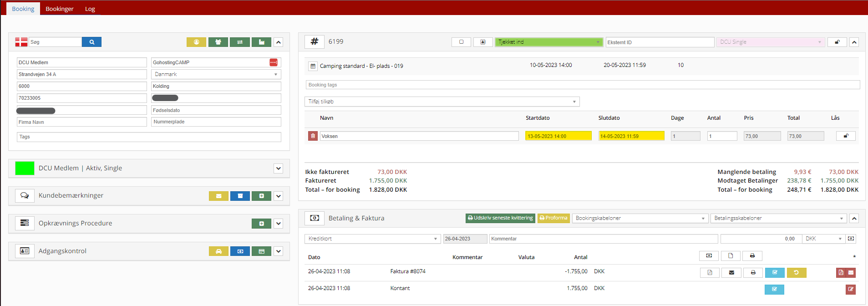Open the Tjekket ind status dropdown

point(548,42)
